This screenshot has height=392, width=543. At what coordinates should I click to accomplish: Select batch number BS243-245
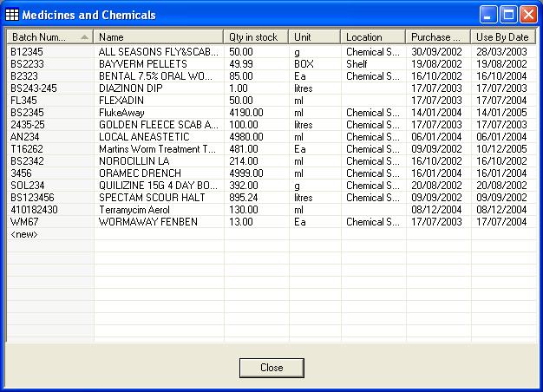50,88
